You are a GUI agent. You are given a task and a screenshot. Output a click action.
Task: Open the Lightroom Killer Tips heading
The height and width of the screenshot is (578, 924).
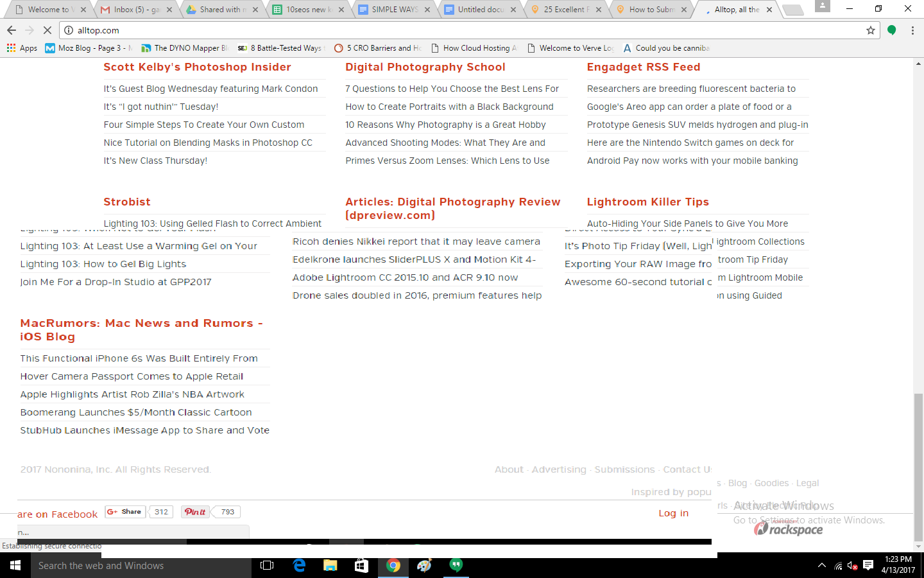(x=648, y=202)
